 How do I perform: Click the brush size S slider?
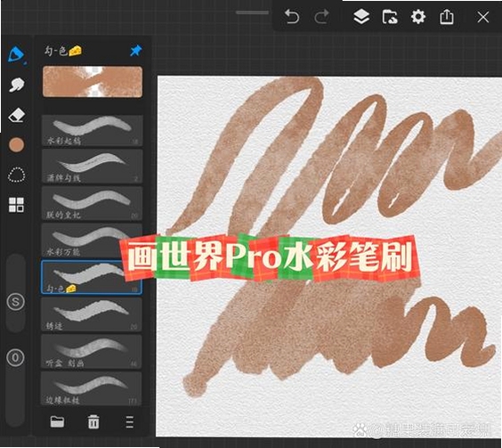pyautogui.click(x=15, y=293)
